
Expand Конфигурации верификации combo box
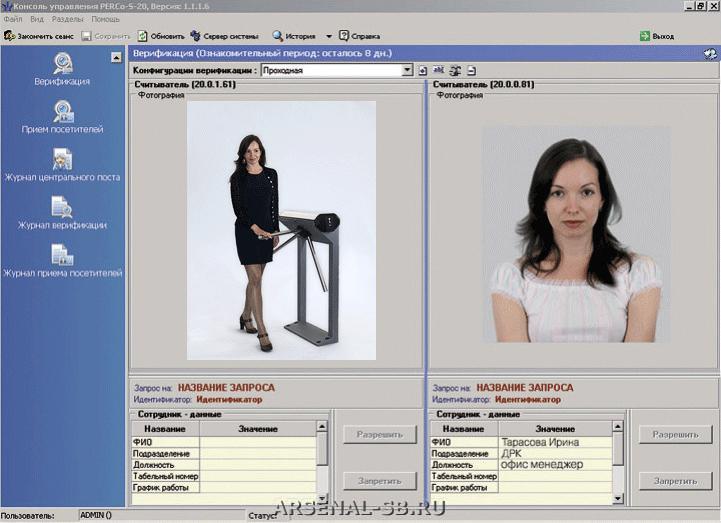point(407,71)
